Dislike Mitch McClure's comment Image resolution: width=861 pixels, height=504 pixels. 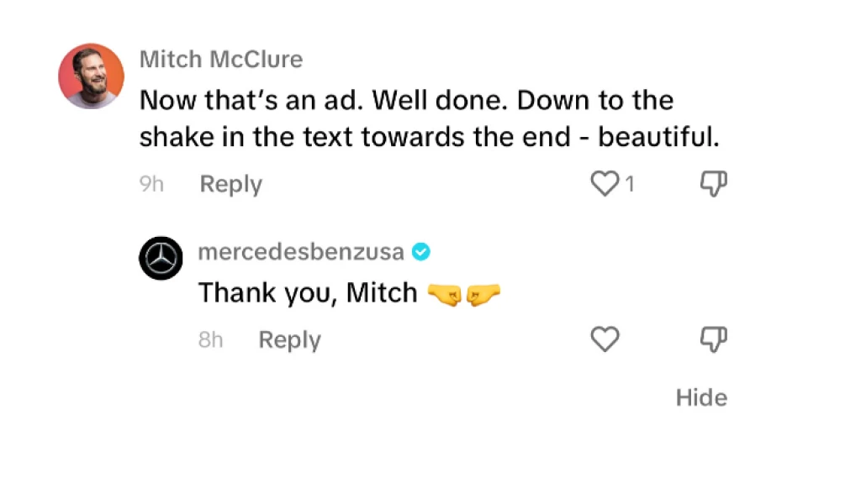(x=713, y=184)
